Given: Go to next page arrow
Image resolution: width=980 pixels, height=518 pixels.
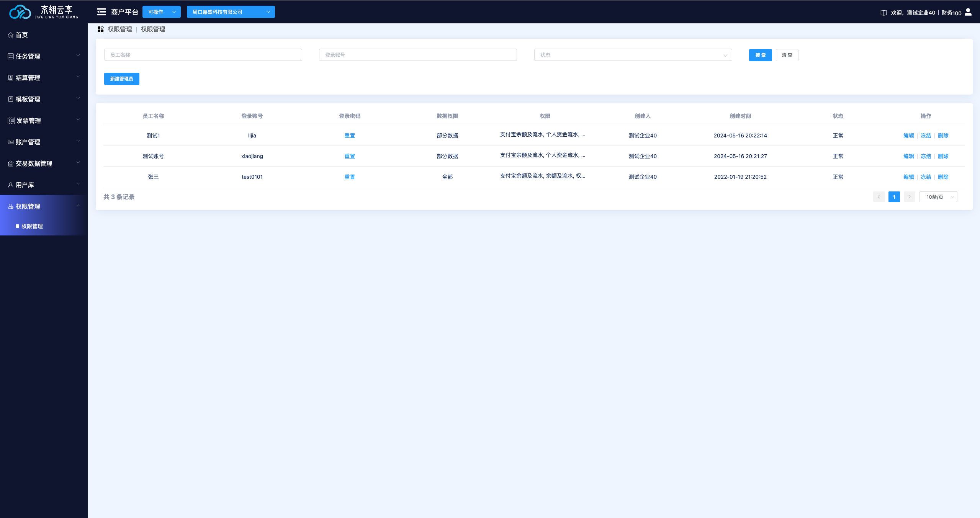Looking at the screenshot, I should point(909,197).
